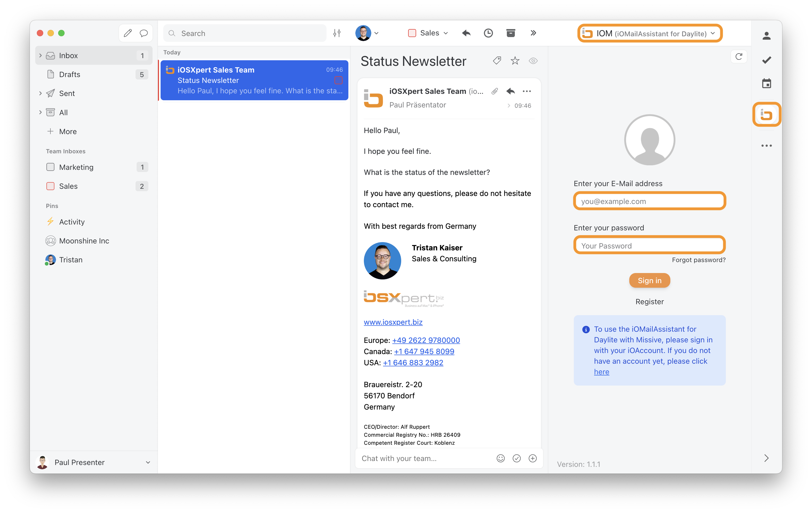The image size is (812, 513).
Task: Create task from chat checkmark icon
Action: point(516,458)
